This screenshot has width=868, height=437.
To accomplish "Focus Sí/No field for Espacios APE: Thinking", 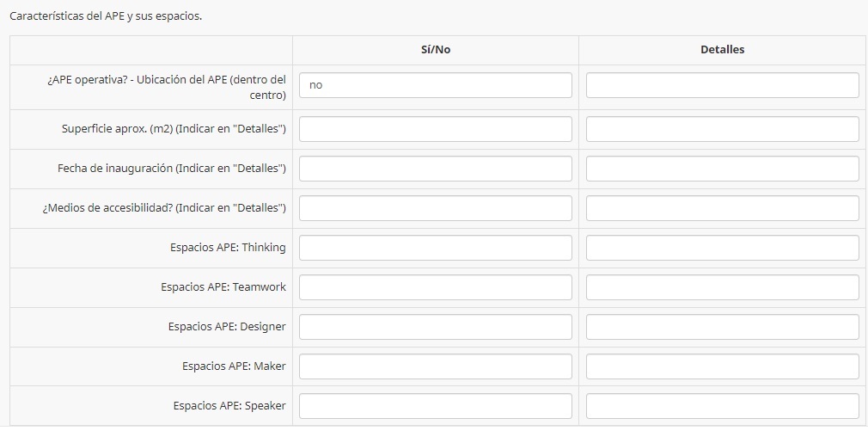I will (x=435, y=248).
